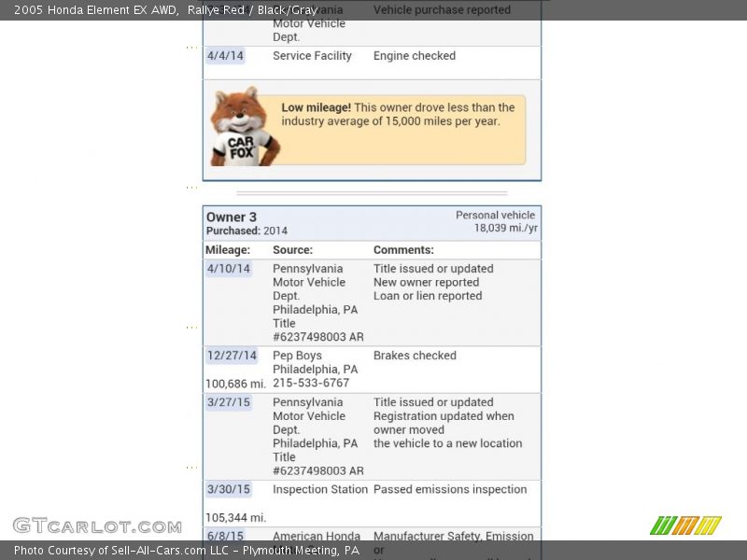Click the Mileage column header
This screenshot has width=747, height=560.
pos(228,250)
